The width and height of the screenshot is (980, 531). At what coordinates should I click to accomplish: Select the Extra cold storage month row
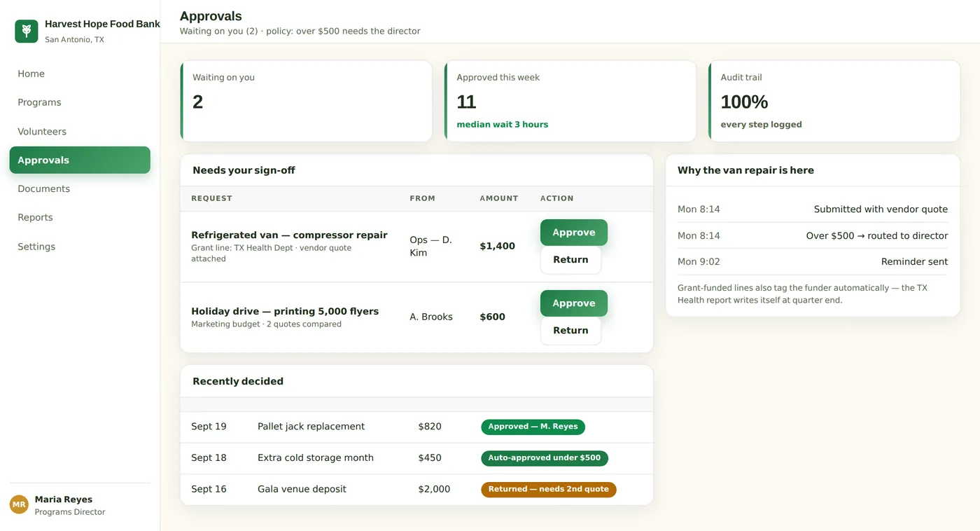pyautogui.click(x=416, y=458)
